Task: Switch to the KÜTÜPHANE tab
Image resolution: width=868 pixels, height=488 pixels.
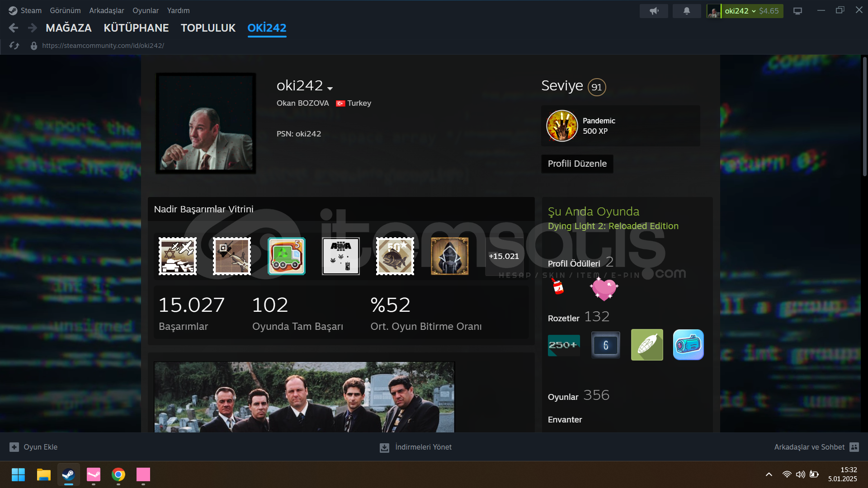Action: [x=136, y=28]
